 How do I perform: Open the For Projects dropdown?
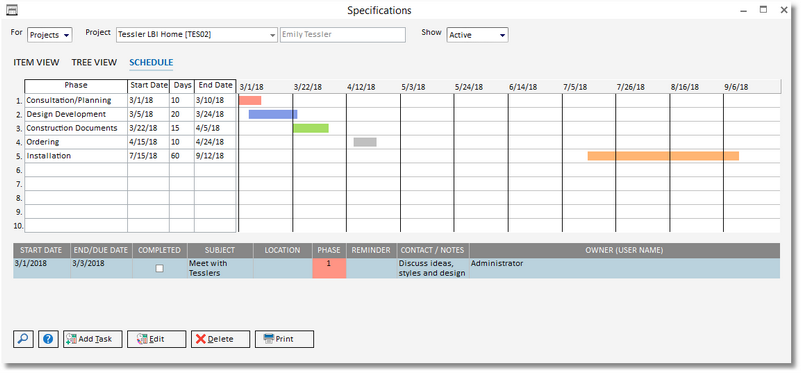(x=50, y=35)
